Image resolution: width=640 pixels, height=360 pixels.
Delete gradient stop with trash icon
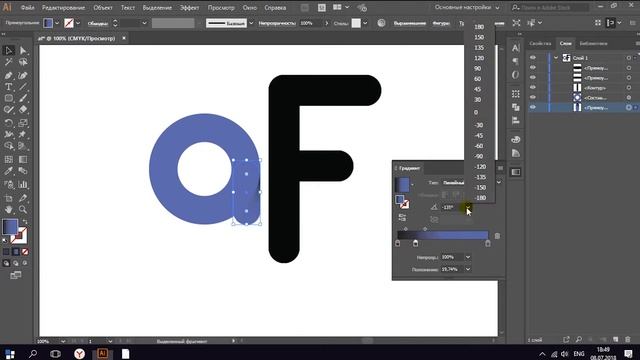pos(497,236)
